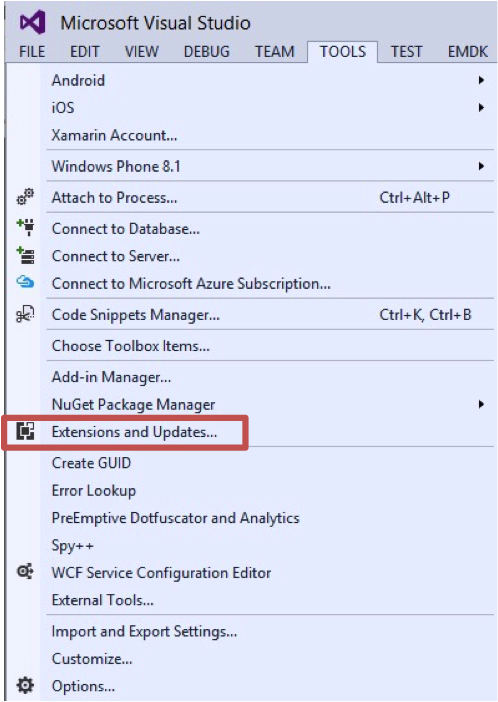
Task: Click the Attach to Process gears icon
Action: [x=25, y=197]
